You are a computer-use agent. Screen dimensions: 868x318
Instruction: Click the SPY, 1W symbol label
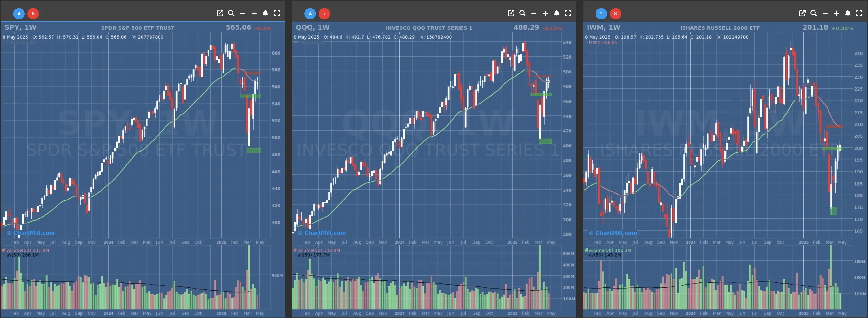click(20, 27)
